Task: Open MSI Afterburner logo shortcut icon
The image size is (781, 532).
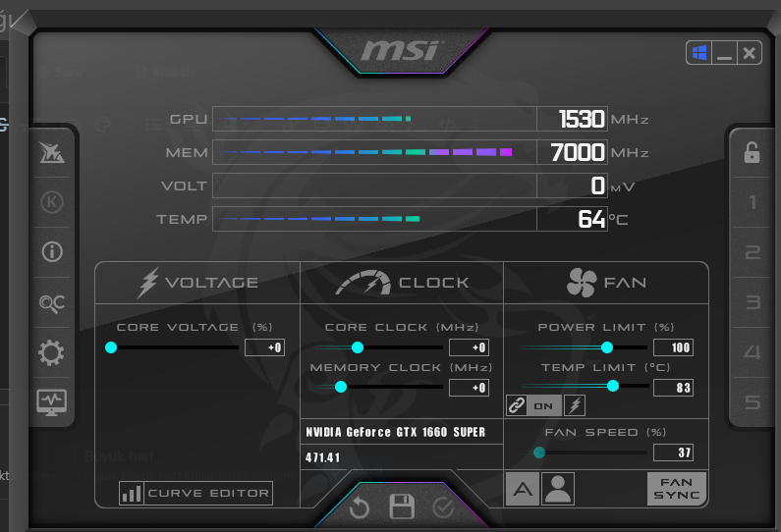Action: click(x=52, y=152)
